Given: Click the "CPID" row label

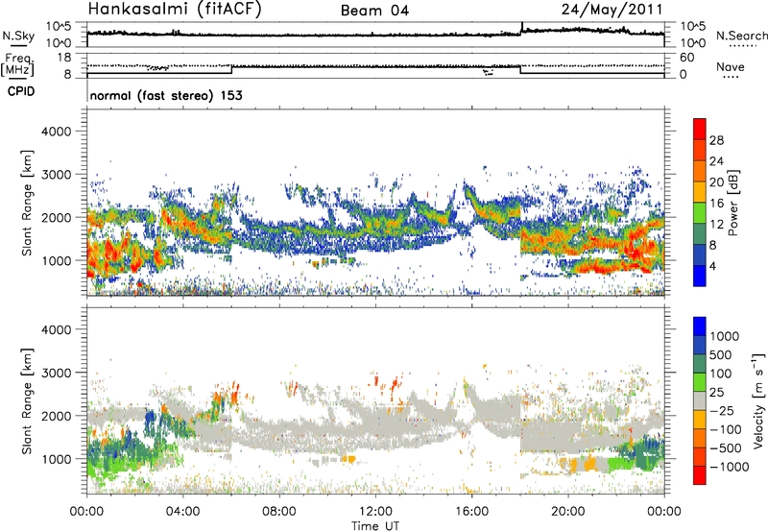Looking at the screenshot, I should pos(21,91).
